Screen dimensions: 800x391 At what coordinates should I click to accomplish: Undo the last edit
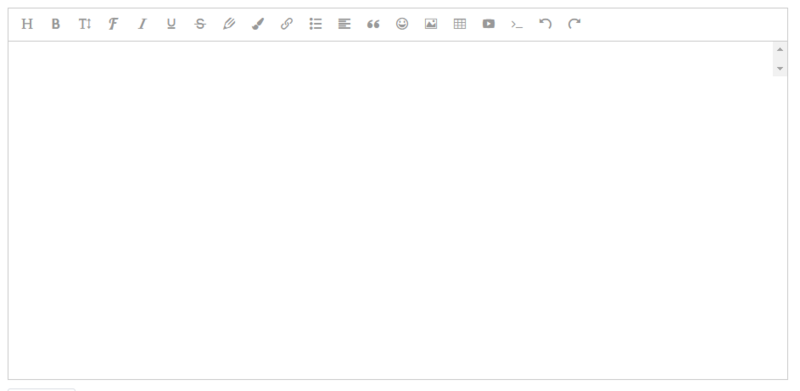(x=545, y=24)
